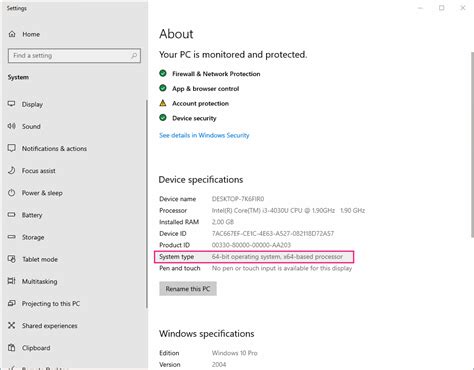Click the Device specifications heading
Viewport: 474px width, 370px height.
pos(201,180)
